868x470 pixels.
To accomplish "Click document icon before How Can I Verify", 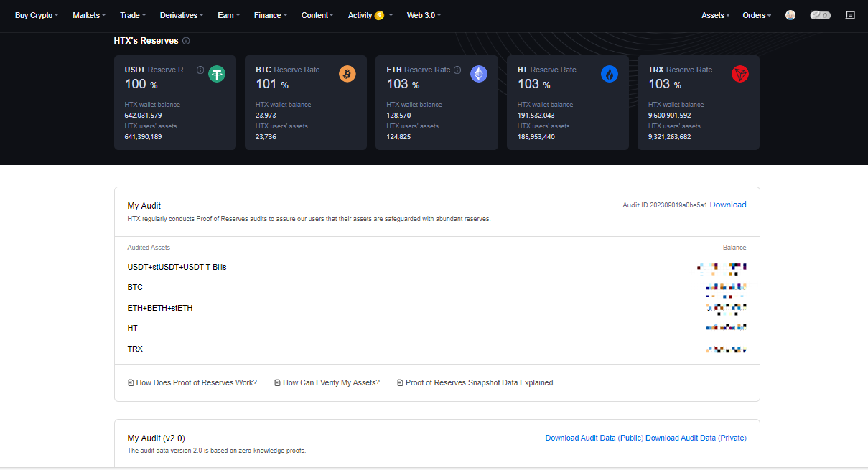I will (278, 383).
